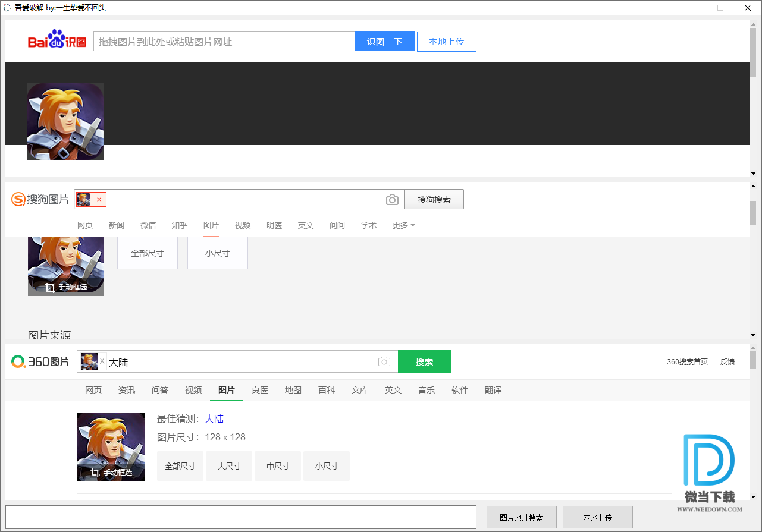Click Sogou pane scroll up arrow
Viewport: 762px width, 532px height.
[x=752, y=186]
